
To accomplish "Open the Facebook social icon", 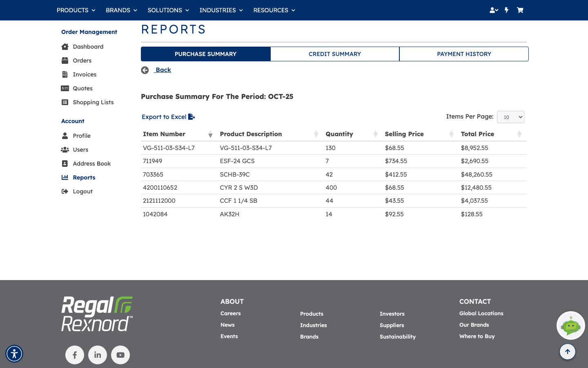I will 75,355.
